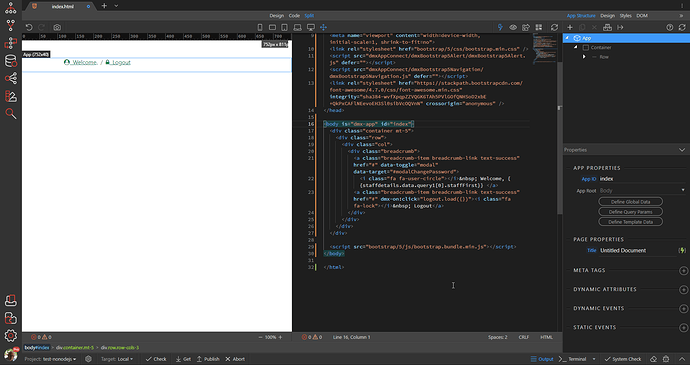Open the search magnifier in left sidebar
Screen dimensions: 690x365
pyautogui.click(x=11, y=114)
